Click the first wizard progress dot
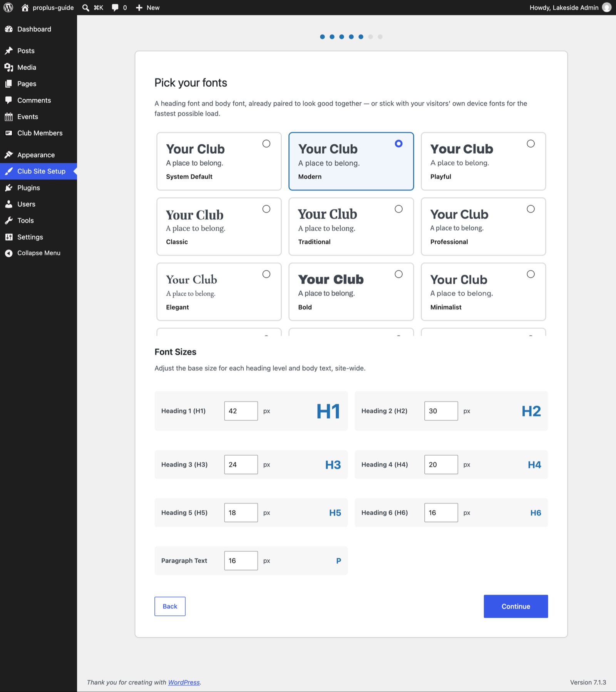This screenshot has width=616, height=692. click(322, 37)
